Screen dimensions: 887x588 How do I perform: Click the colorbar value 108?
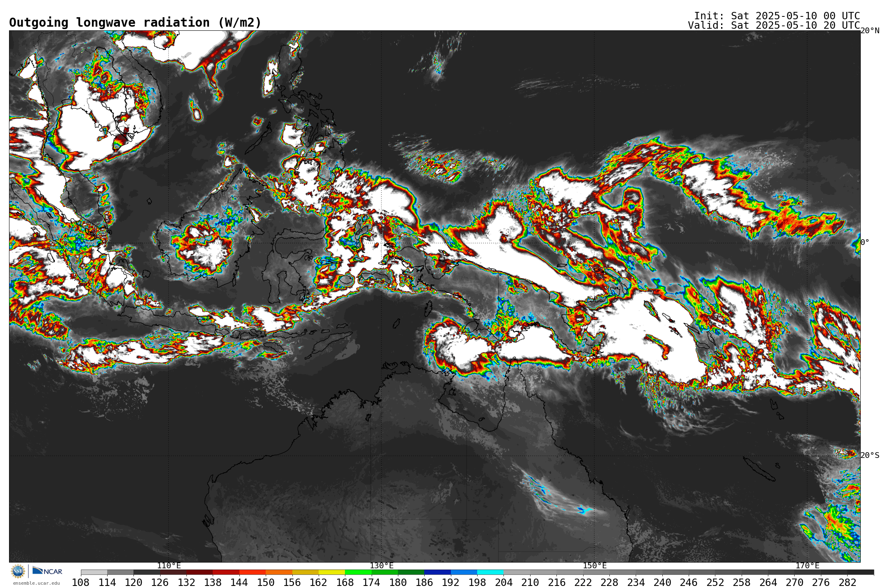pos(81,583)
